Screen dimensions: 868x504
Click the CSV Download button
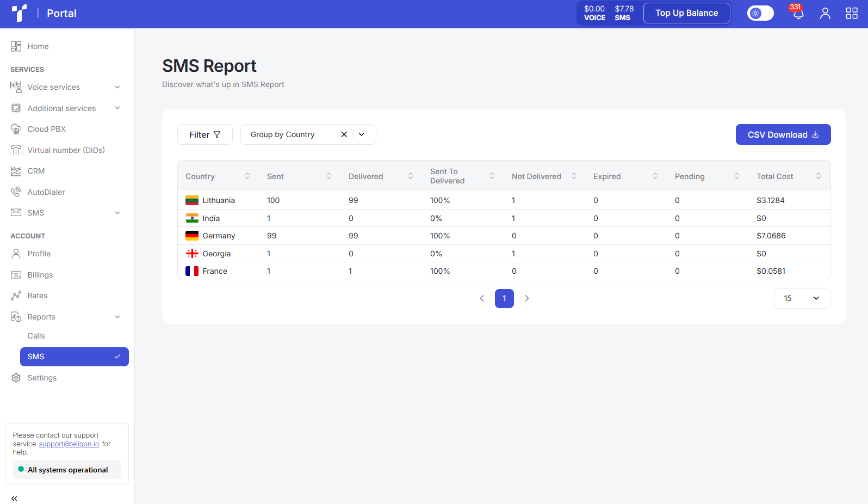coord(783,134)
